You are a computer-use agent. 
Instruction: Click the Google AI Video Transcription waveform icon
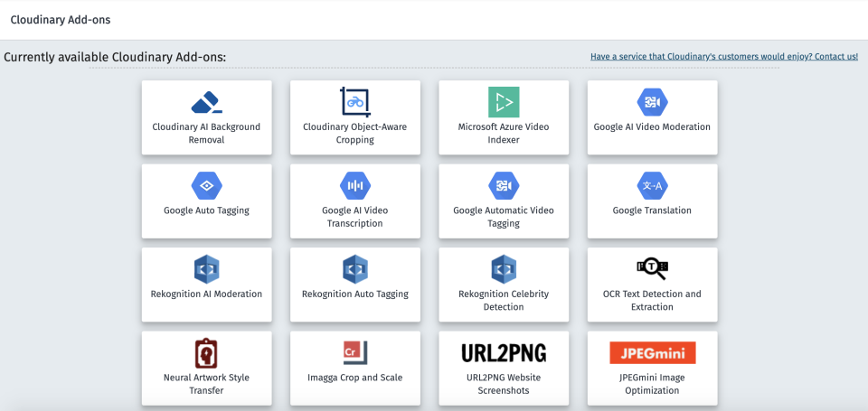click(354, 186)
